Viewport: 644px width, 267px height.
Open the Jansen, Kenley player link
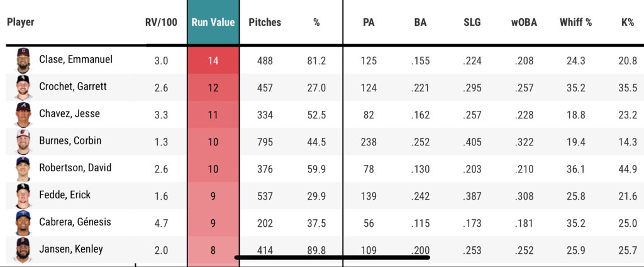[70, 249]
